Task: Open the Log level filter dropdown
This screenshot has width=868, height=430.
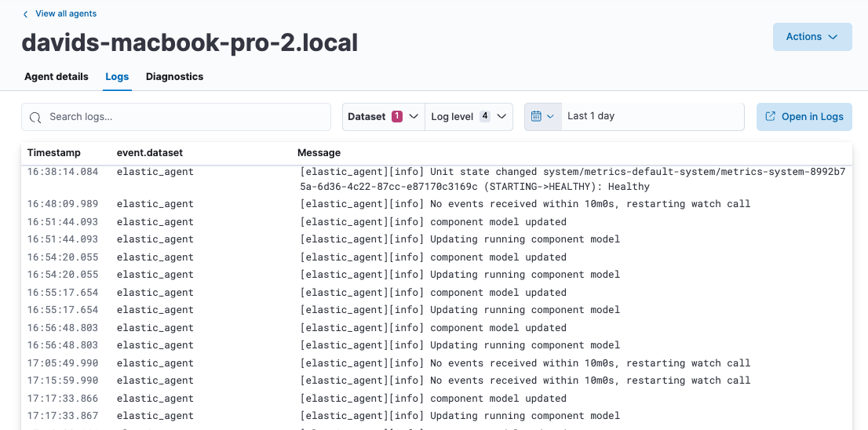Action: click(x=469, y=116)
